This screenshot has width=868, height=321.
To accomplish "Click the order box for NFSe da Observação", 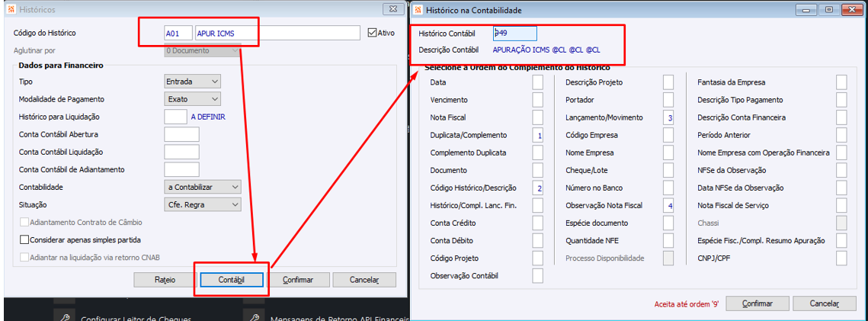I will pos(841,170).
